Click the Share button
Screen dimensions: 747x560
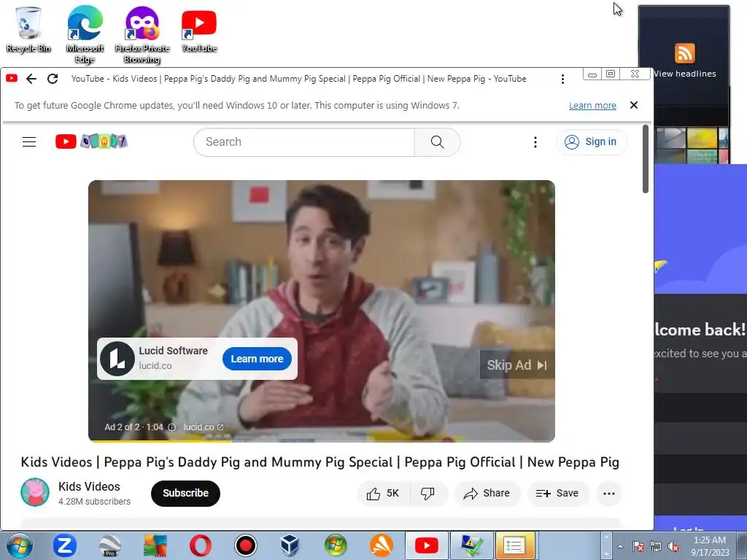pyautogui.click(x=487, y=494)
